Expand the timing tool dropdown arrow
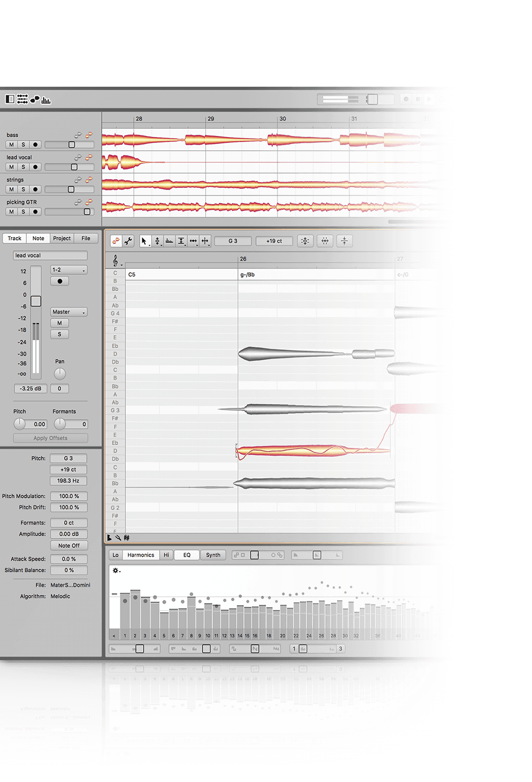This screenshot has height=782, width=532. point(198,245)
